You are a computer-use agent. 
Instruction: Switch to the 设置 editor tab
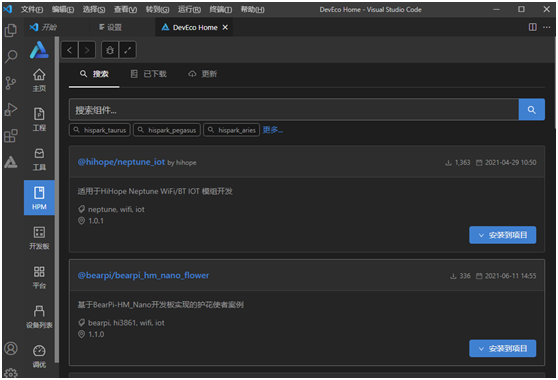pyautogui.click(x=110, y=27)
